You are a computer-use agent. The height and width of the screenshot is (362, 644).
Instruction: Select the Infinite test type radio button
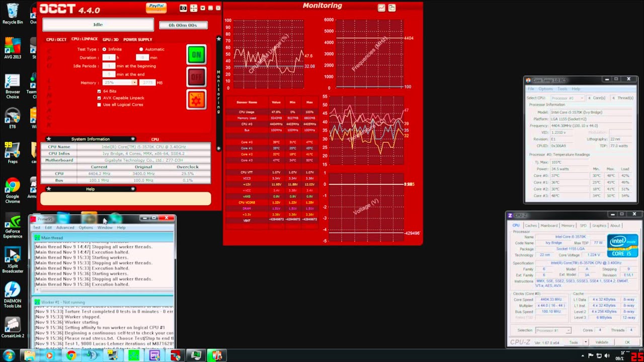pyautogui.click(x=105, y=49)
